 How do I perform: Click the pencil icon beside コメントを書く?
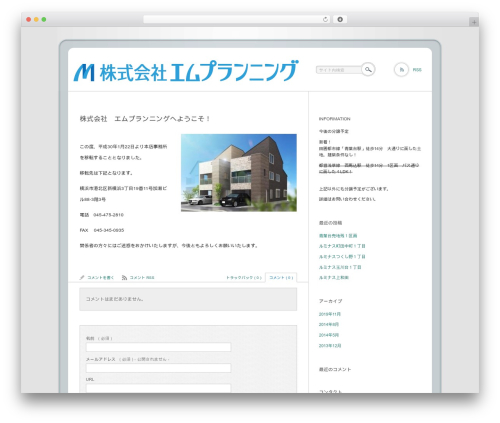coord(82,277)
